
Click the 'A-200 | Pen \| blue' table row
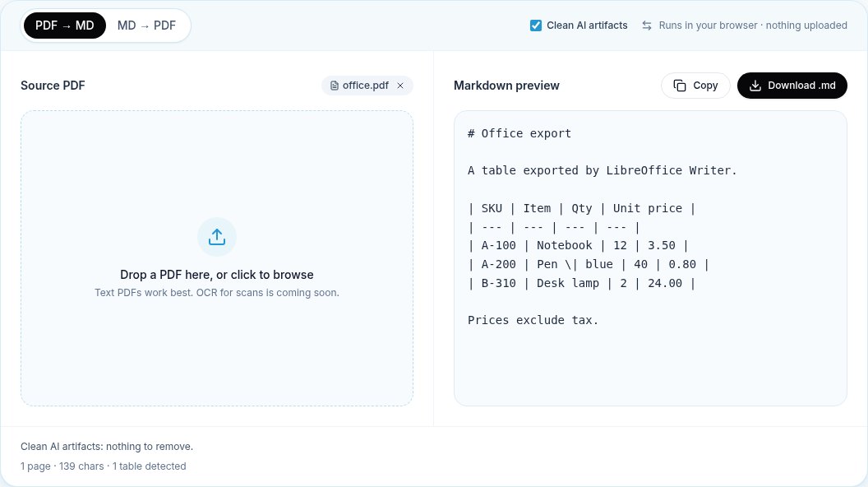(589, 264)
